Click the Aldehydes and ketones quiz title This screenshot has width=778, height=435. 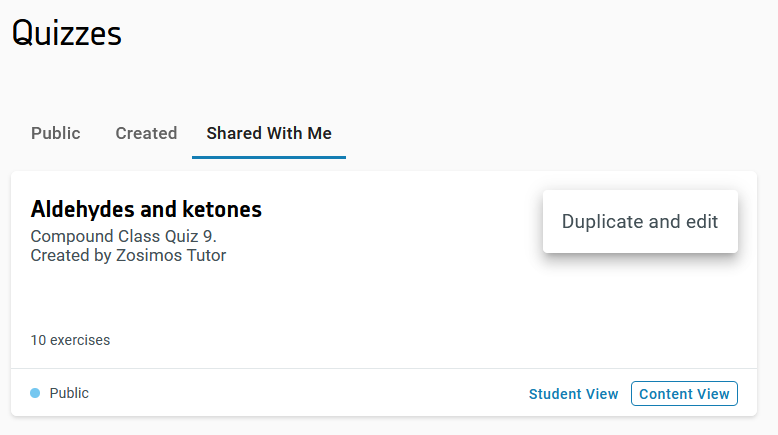point(146,209)
